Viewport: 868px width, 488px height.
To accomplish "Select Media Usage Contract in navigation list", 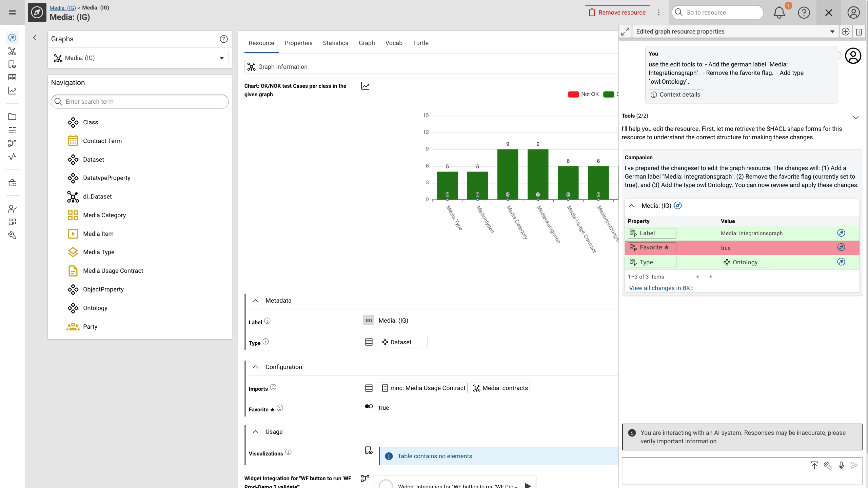I will tap(113, 271).
